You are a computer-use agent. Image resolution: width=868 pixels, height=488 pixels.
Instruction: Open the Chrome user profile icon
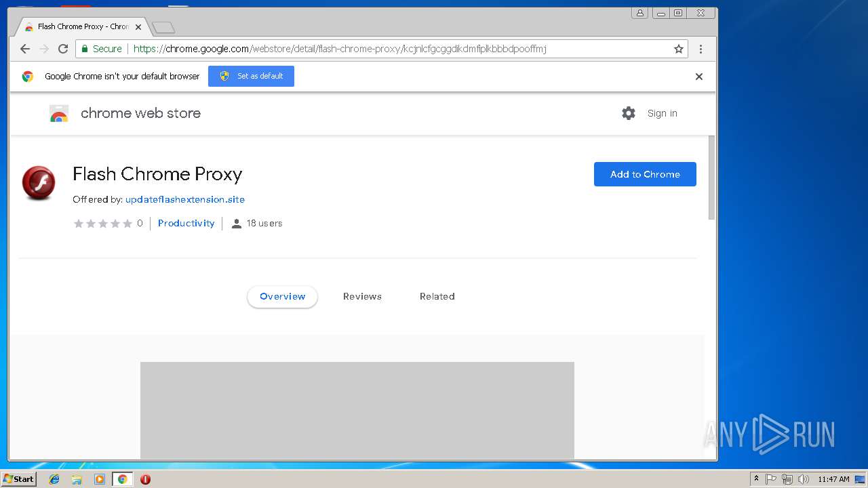coord(639,13)
